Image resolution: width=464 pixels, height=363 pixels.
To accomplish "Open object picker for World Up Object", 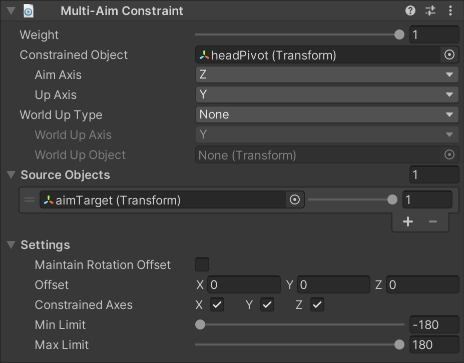I will (x=449, y=155).
